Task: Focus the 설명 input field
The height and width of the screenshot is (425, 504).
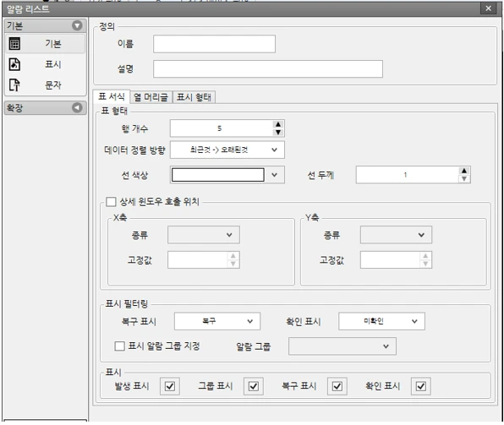Action: pyautogui.click(x=268, y=68)
